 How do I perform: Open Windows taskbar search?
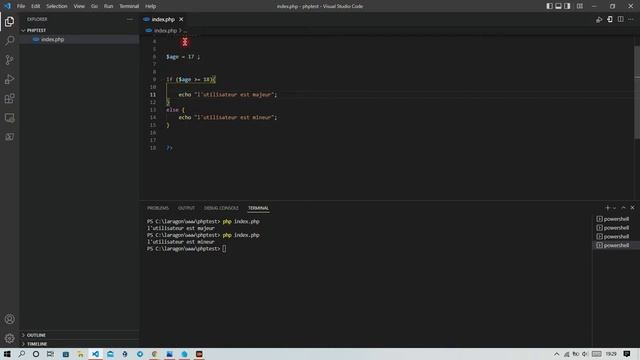(x=22, y=354)
